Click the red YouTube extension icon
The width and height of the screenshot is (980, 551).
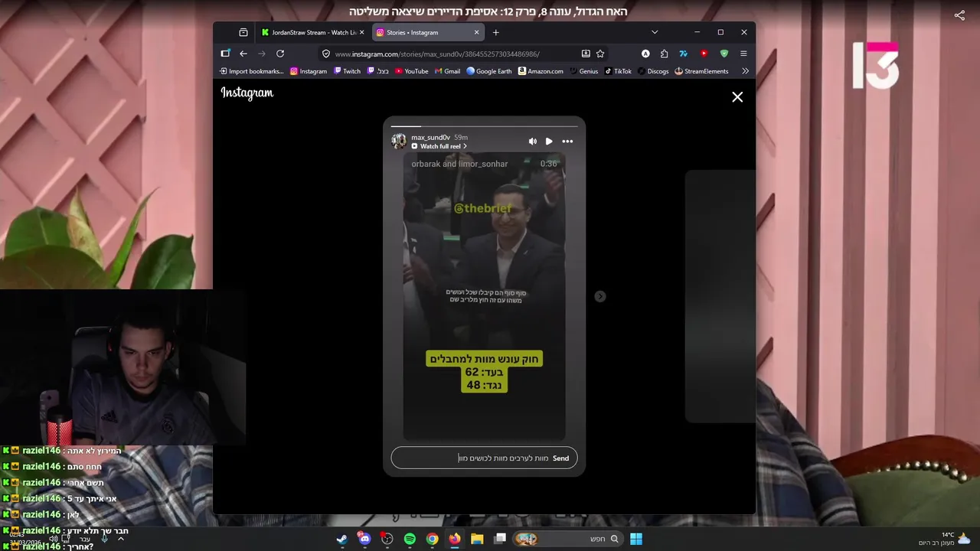click(x=704, y=54)
